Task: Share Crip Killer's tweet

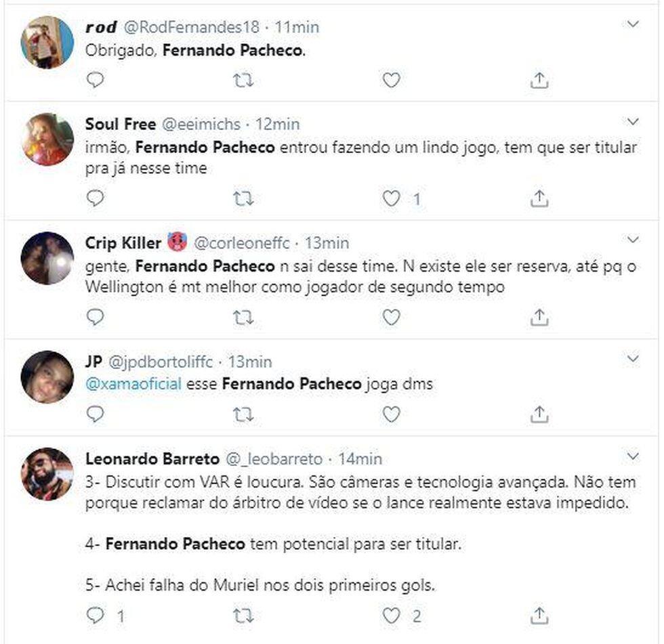Action: (x=539, y=316)
